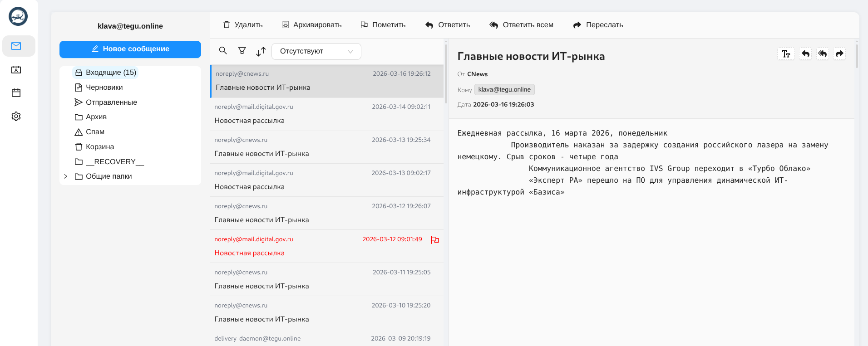Open the calendar icon in sidebar
The image size is (868, 346).
pos(16,93)
